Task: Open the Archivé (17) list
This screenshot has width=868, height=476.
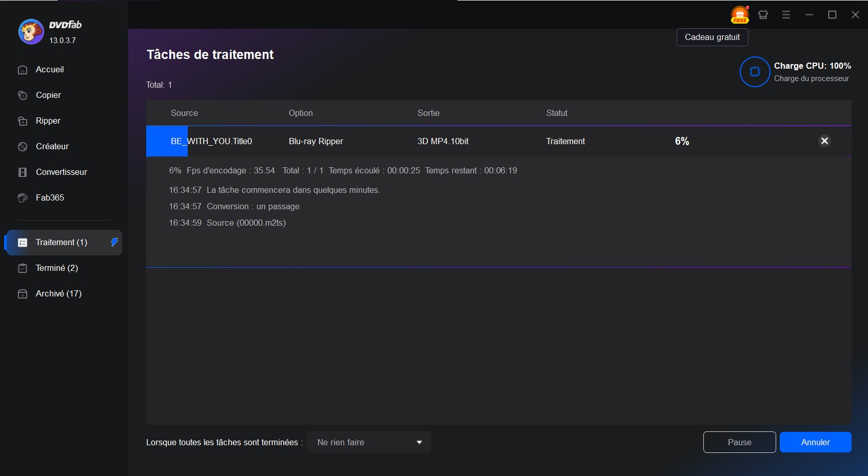Action: (x=58, y=294)
